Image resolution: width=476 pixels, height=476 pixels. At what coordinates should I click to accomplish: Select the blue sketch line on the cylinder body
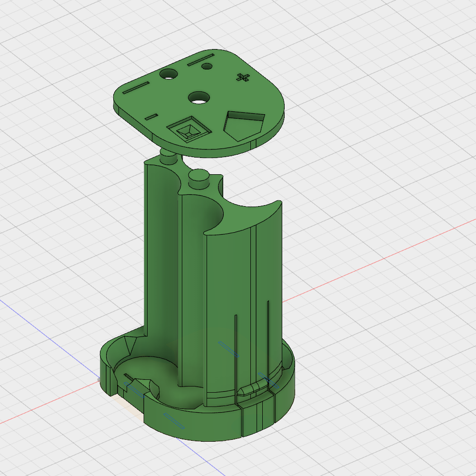point(228,348)
